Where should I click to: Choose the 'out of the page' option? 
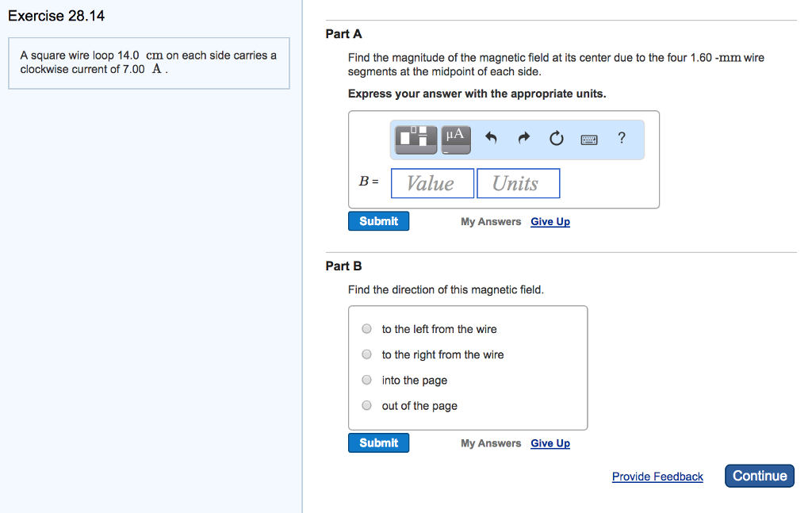pos(366,405)
